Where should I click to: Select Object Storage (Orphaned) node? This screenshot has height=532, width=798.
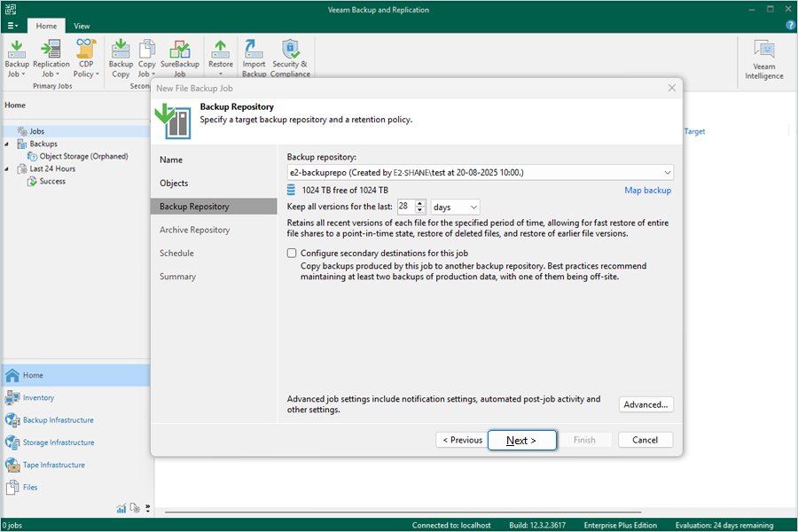pyautogui.click(x=83, y=156)
